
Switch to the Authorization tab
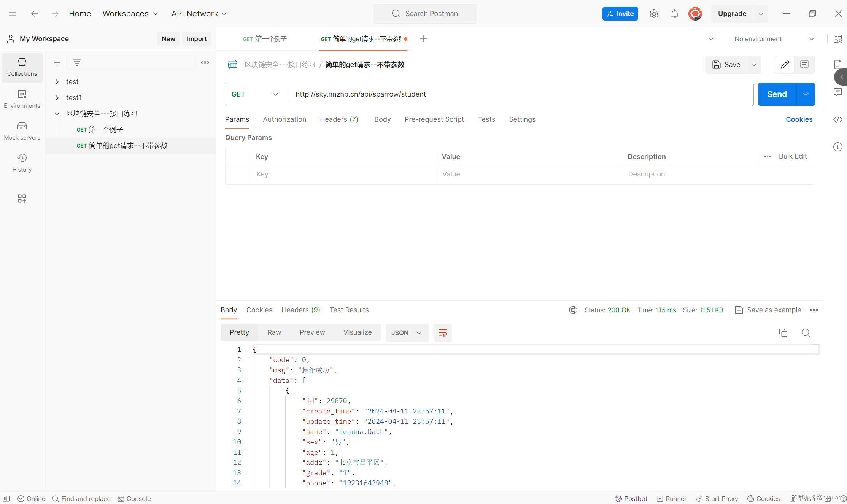click(284, 119)
